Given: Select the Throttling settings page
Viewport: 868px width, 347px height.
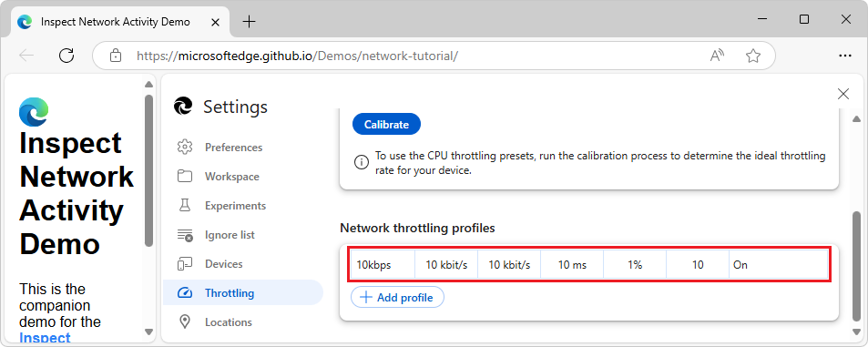Looking at the screenshot, I should 242,292.
